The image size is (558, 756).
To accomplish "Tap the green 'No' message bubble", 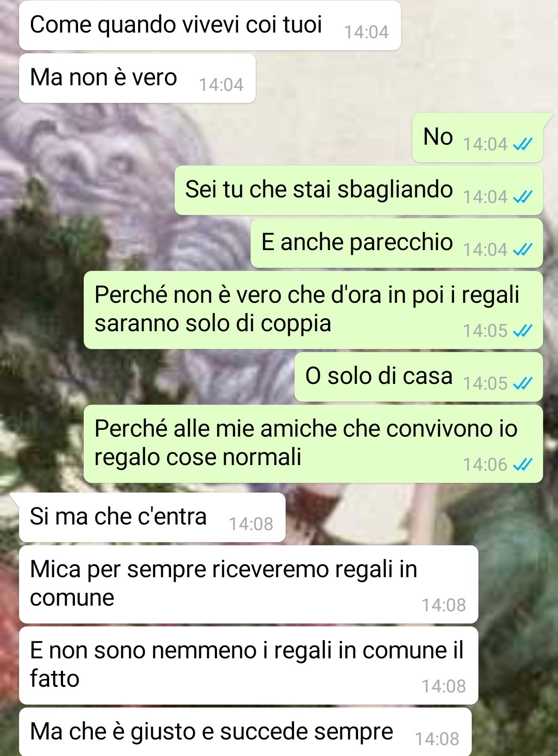I will pyautogui.click(x=478, y=137).
